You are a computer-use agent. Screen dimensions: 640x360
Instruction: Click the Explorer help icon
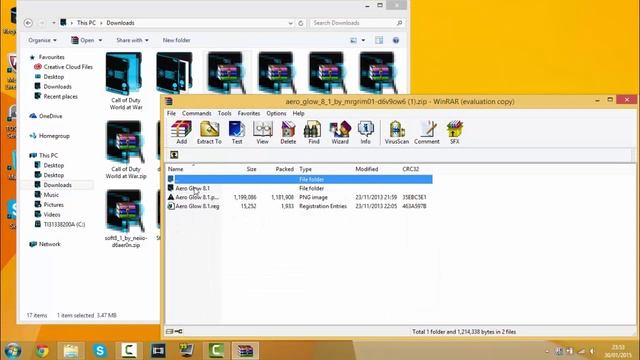click(396, 40)
